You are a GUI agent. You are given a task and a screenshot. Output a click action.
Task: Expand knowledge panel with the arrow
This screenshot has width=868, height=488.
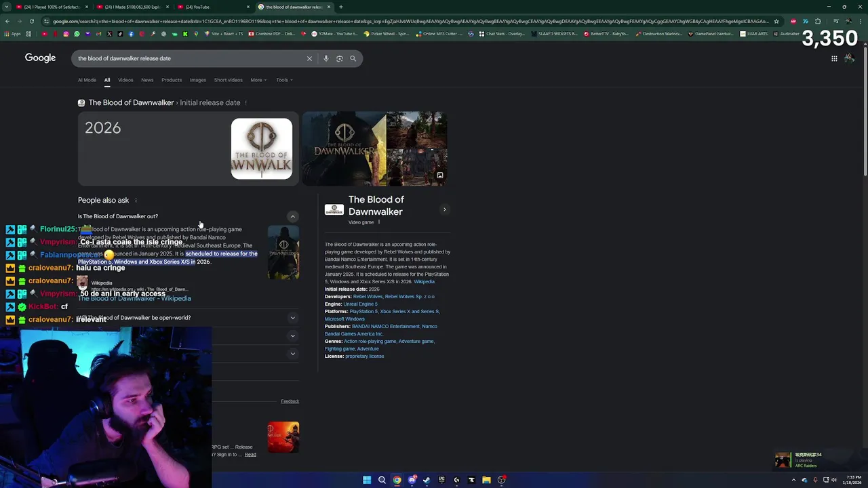click(x=444, y=209)
